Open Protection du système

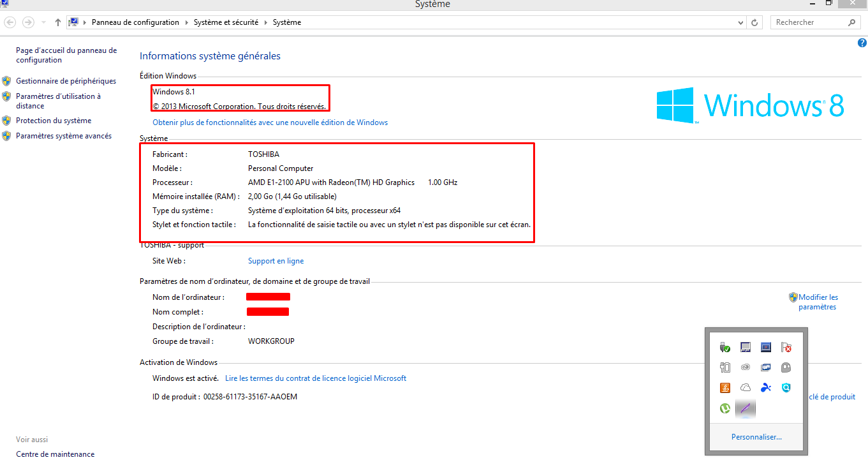click(x=54, y=121)
